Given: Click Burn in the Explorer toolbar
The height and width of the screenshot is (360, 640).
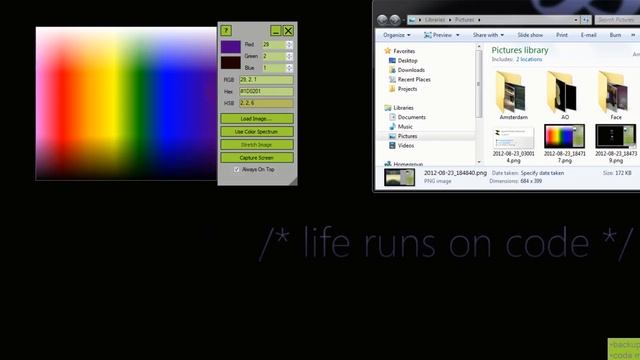Looking at the screenshot, I should point(615,35).
